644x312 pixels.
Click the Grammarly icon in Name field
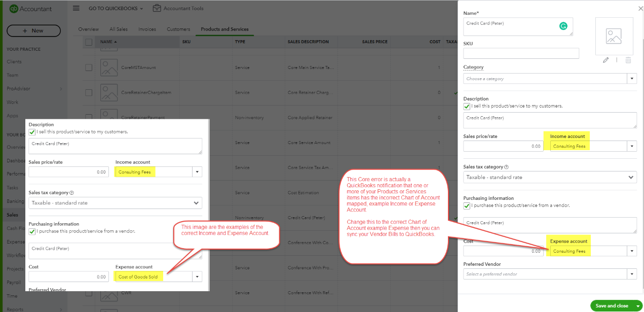click(x=563, y=25)
